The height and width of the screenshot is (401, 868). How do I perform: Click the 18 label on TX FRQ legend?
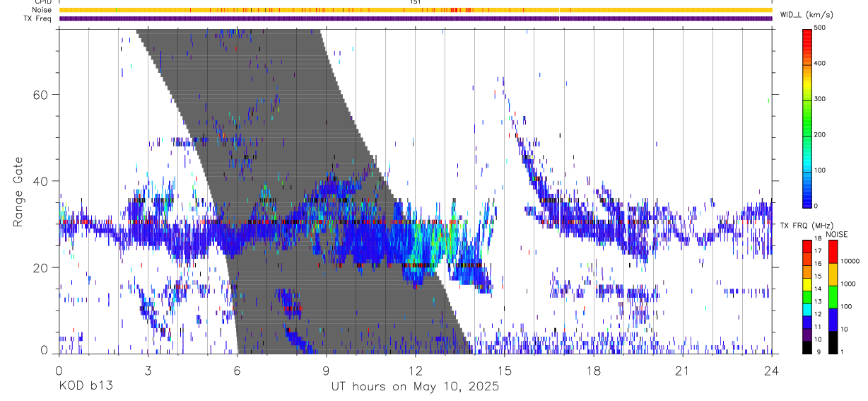819,239
